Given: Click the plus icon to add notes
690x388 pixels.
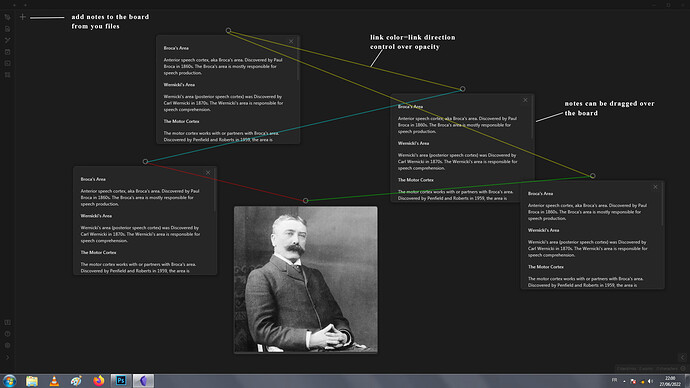Looking at the screenshot, I should click(22, 17).
